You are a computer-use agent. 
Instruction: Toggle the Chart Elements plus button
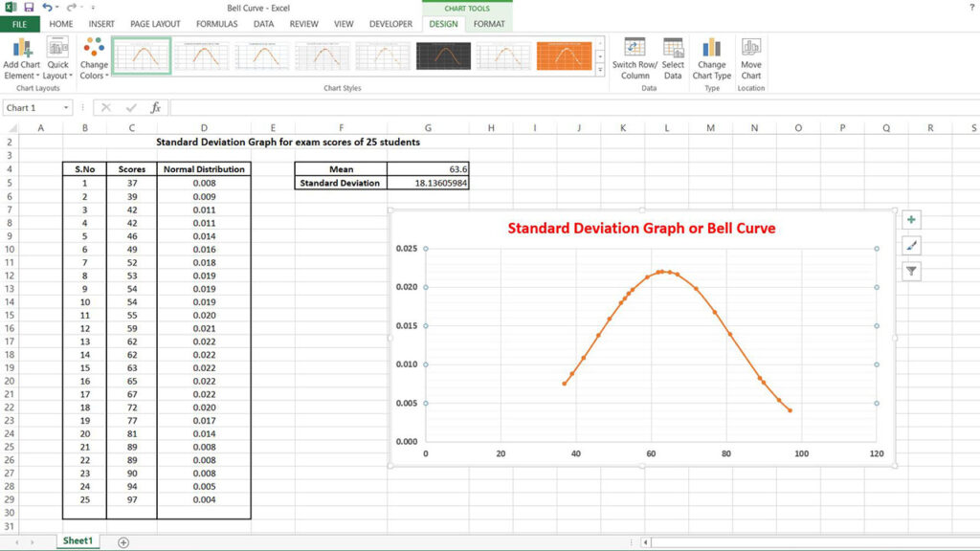[911, 219]
